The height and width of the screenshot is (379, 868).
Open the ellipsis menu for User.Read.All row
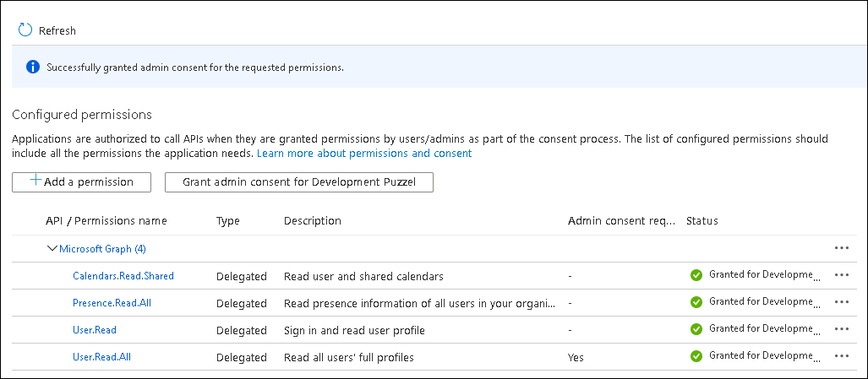click(x=841, y=356)
